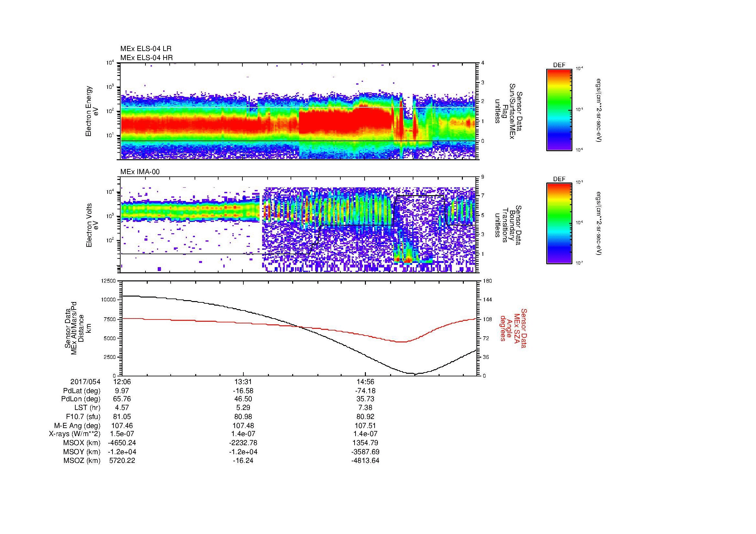
Task: Click the PdLat value '-16.58'
Action: pyautogui.click(x=243, y=391)
